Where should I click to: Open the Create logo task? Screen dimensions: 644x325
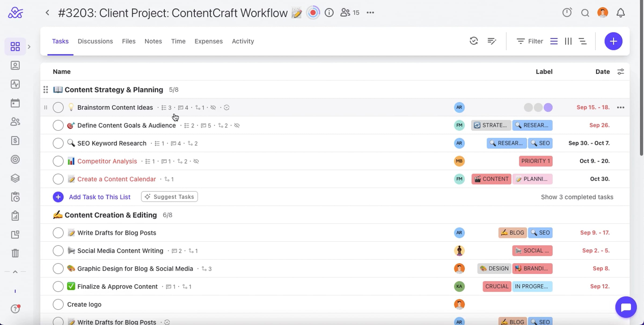point(84,305)
